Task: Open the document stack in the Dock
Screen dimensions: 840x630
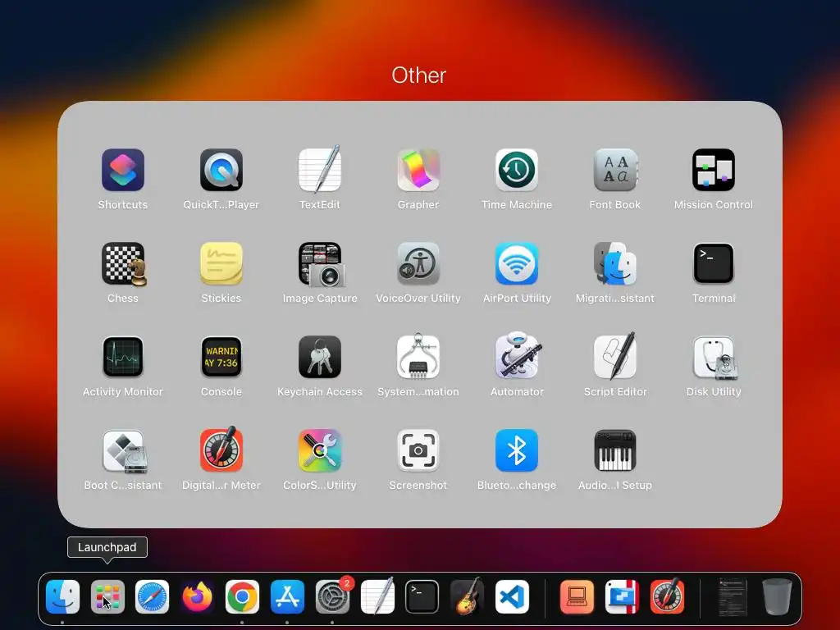Action: (733, 597)
